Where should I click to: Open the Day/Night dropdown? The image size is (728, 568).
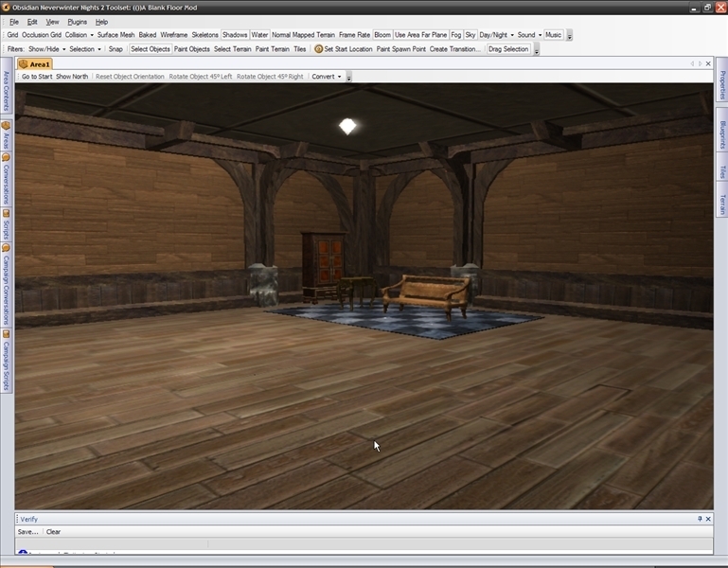(496, 35)
